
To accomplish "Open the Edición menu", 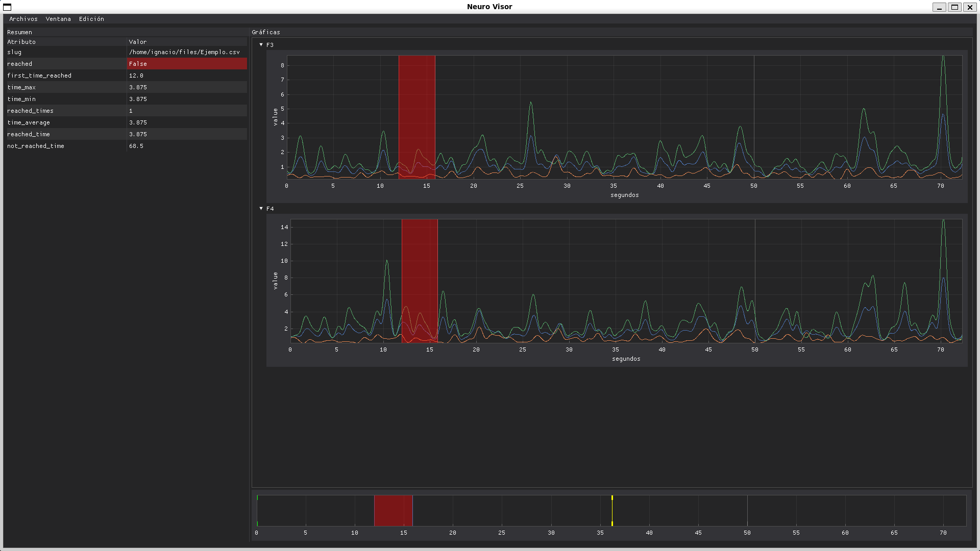I will 91,19.
